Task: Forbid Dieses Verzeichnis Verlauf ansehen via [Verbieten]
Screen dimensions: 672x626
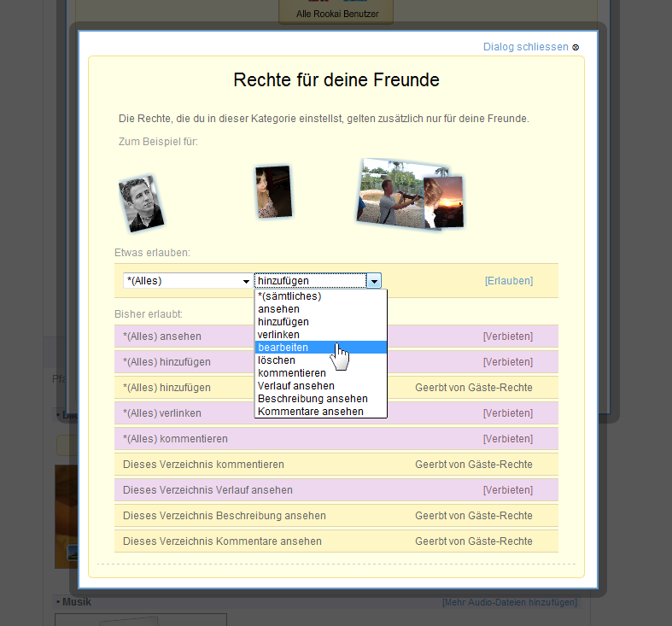Action: coord(507,490)
